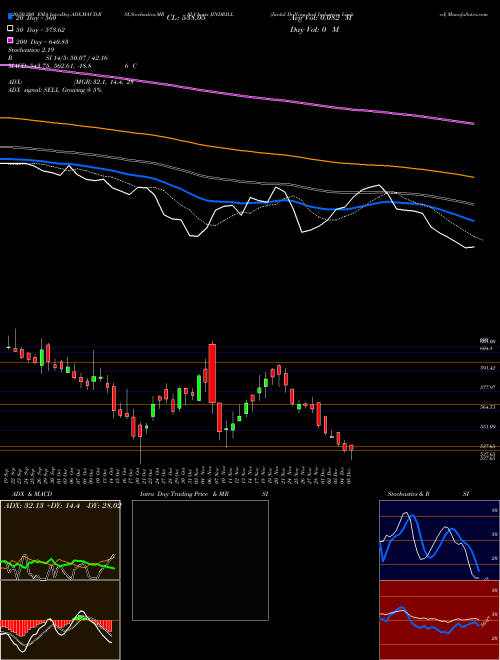Click the 551.09 price axis label
500x660 pixels.
coord(487,427)
